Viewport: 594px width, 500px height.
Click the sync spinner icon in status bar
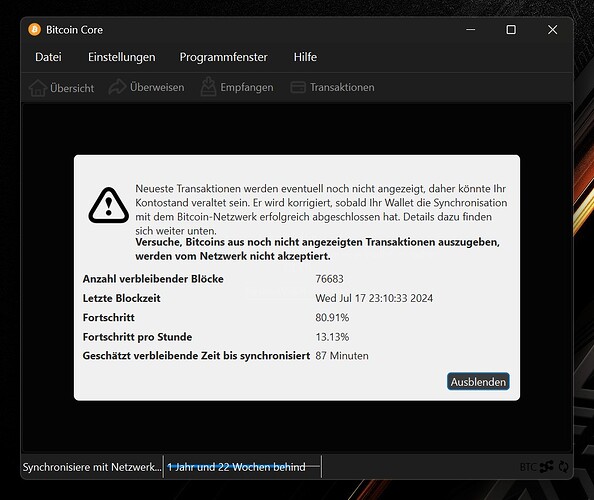pyautogui.click(x=563, y=467)
